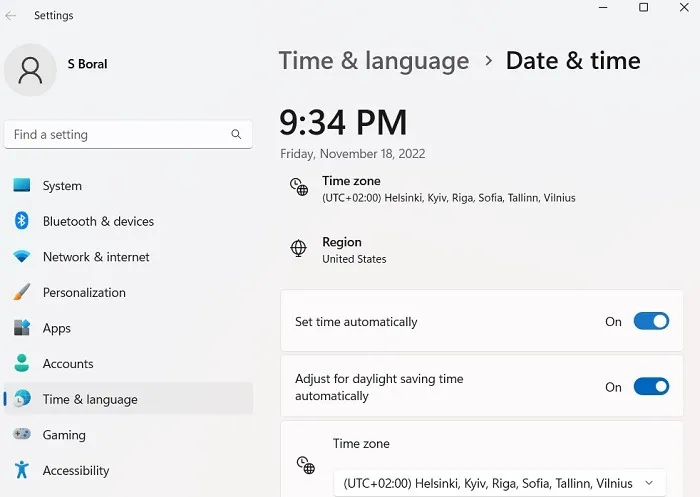Click the Accessibility figure icon

[x=21, y=470]
